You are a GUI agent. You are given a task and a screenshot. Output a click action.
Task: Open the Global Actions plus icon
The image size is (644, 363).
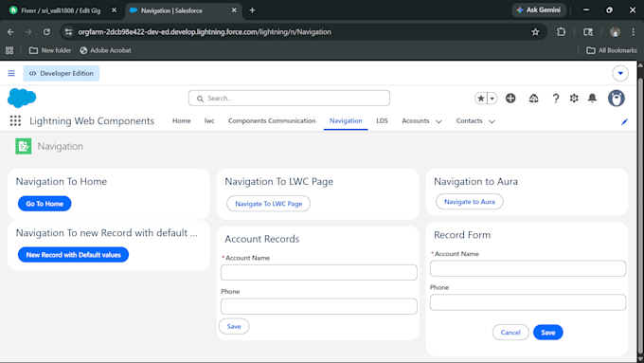[x=510, y=99]
